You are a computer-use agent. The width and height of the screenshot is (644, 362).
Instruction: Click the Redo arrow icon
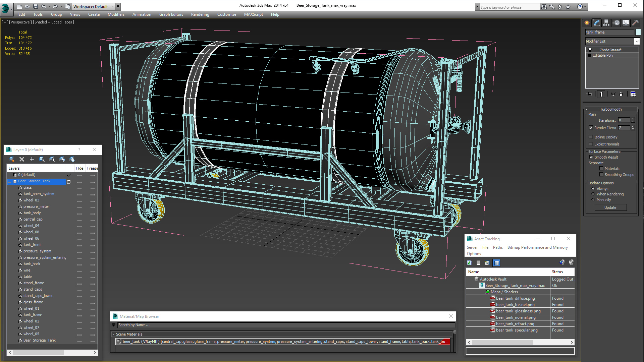coord(55,6)
